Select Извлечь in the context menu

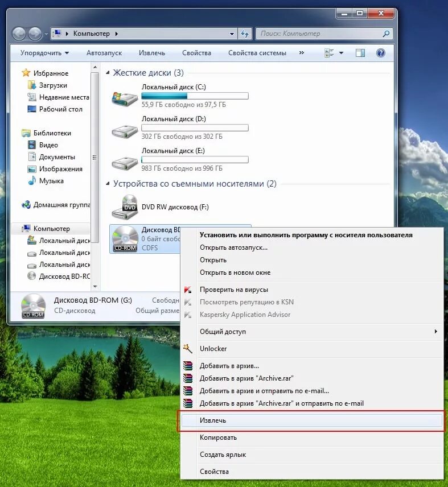pos(311,420)
